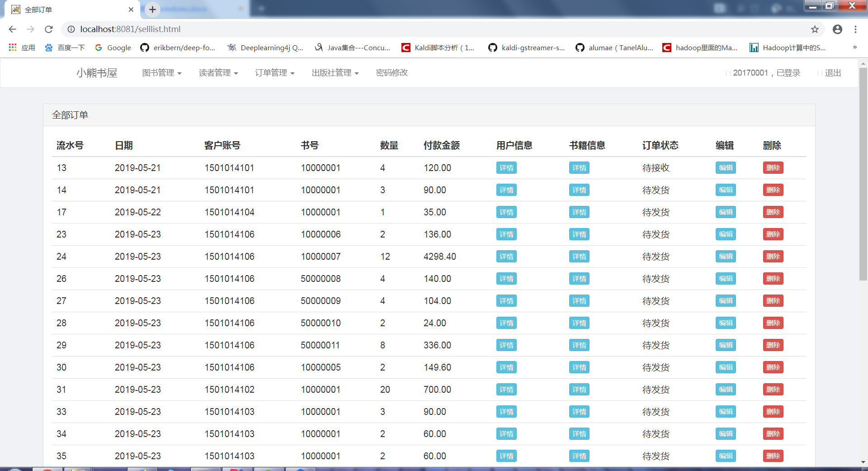The width and height of the screenshot is (868, 471).
Task: View 书籍信息 详情 for order 28
Action: (x=579, y=323)
